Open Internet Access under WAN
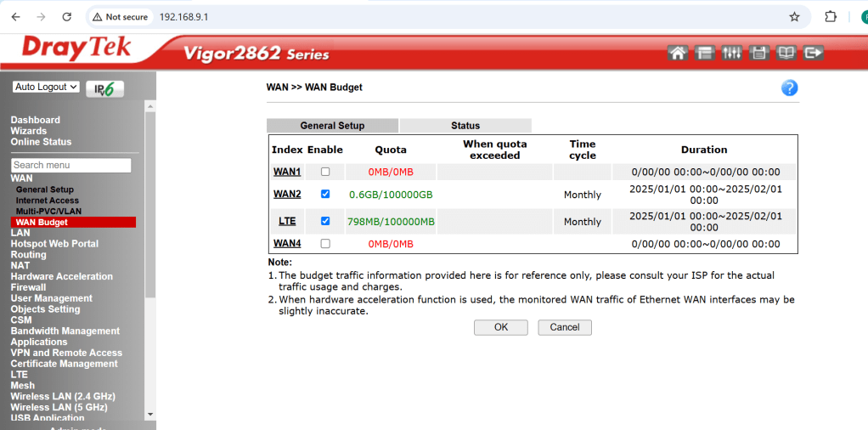The width and height of the screenshot is (868, 430). click(x=48, y=201)
